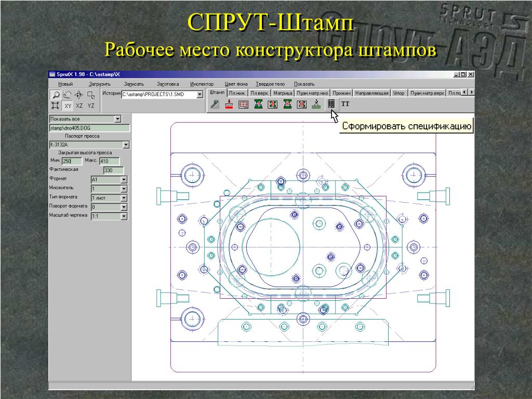Image resolution: width=532 pixels, height=399 pixels.
Task: Open the Записать menu
Action: click(x=134, y=84)
